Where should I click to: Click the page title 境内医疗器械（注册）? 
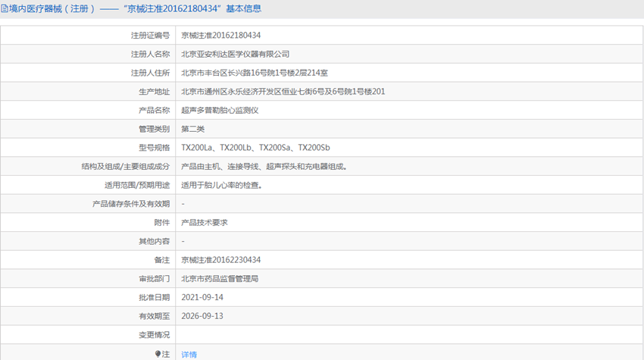tap(52, 8)
